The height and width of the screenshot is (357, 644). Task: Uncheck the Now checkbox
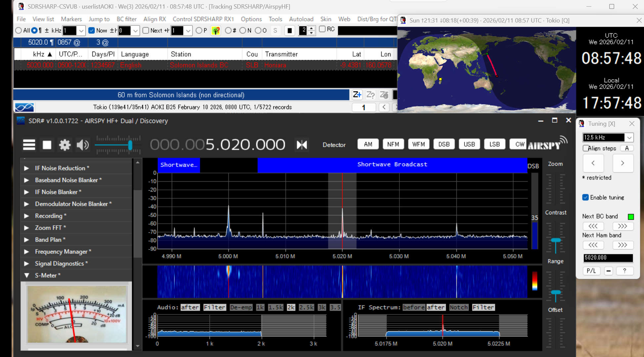[92, 30]
